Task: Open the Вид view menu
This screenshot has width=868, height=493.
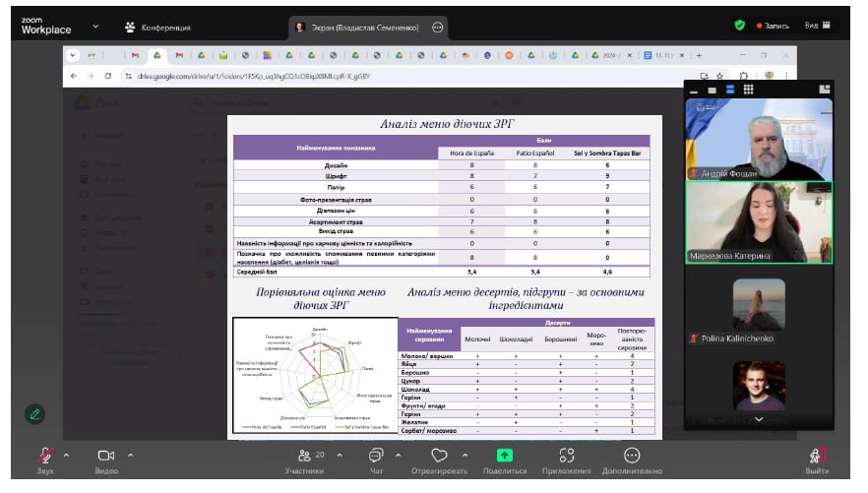Action: tap(818, 26)
